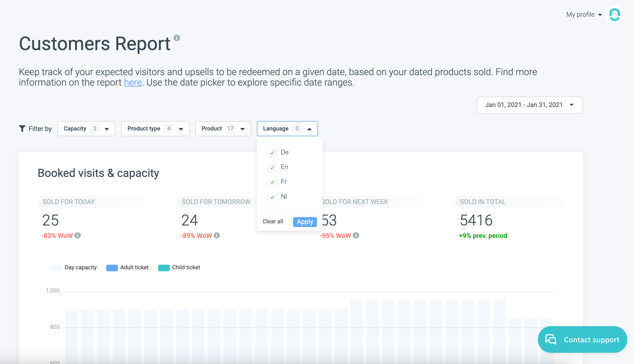Toggle the Nl language checkbox
This screenshot has width=634, height=364.
point(272,197)
